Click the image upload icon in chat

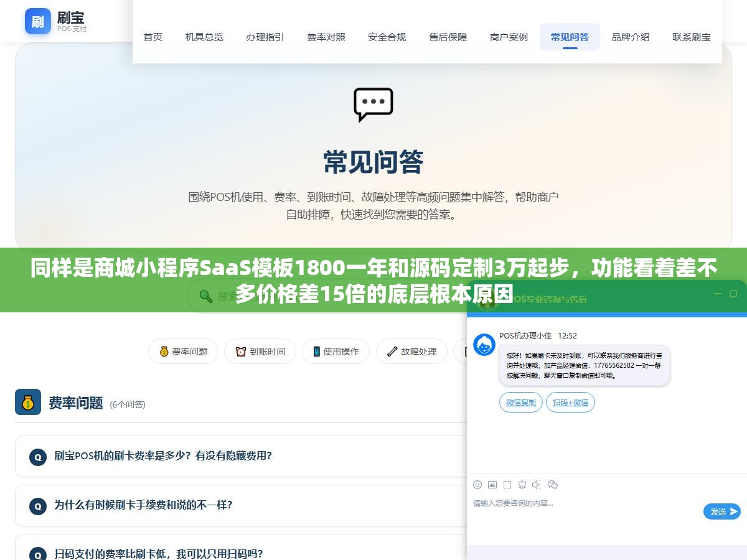(x=492, y=485)
